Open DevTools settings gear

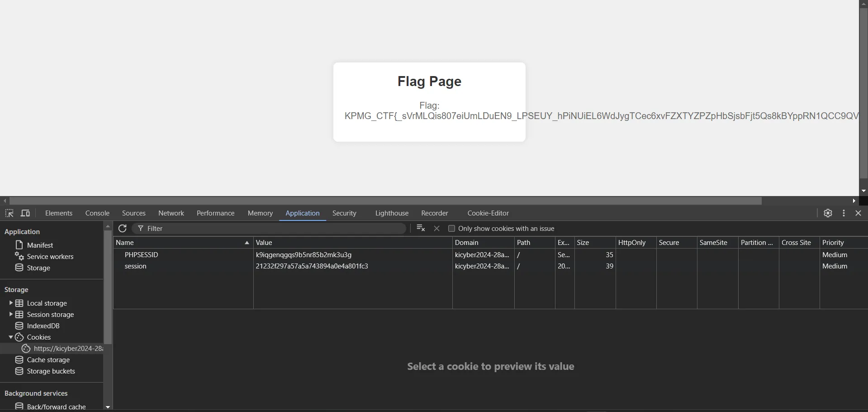(x=828, y=213)
